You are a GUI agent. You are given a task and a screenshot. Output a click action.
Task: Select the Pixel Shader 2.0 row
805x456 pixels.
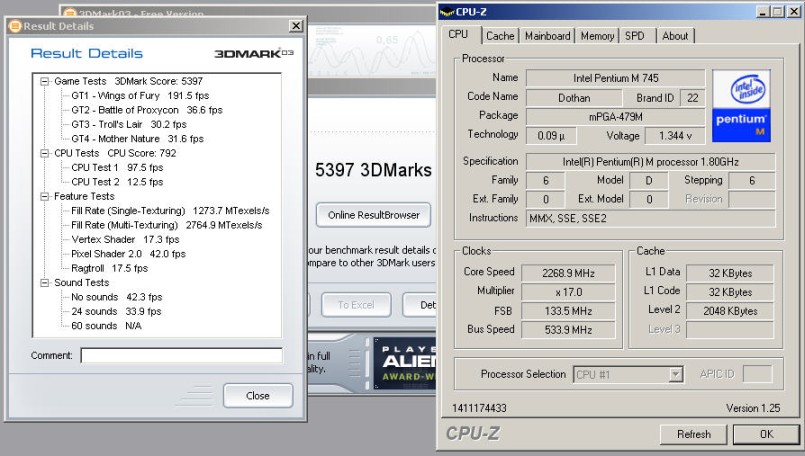(x=128, y=254)
